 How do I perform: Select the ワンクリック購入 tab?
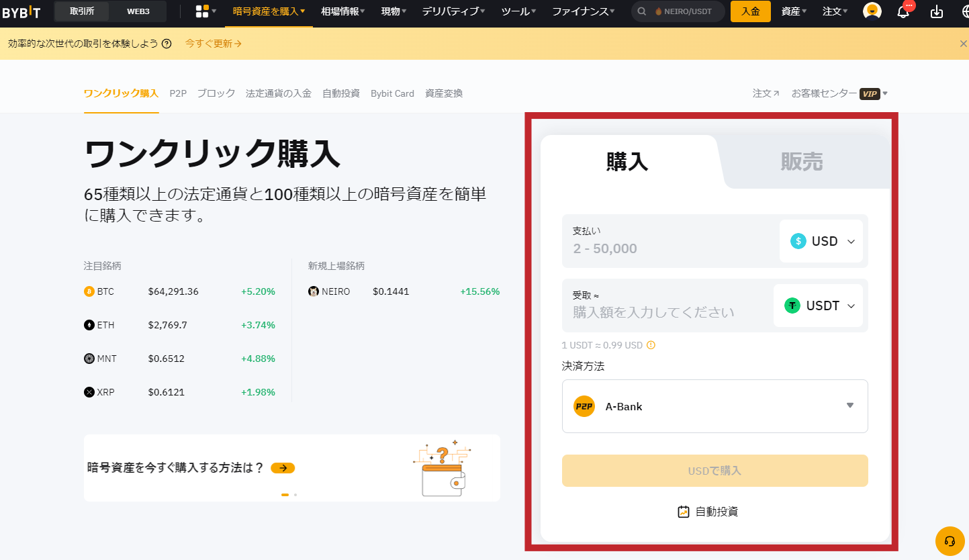[x=121, y=93]
